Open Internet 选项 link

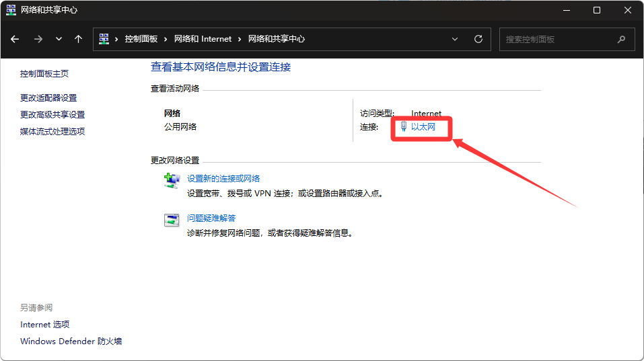45,325
